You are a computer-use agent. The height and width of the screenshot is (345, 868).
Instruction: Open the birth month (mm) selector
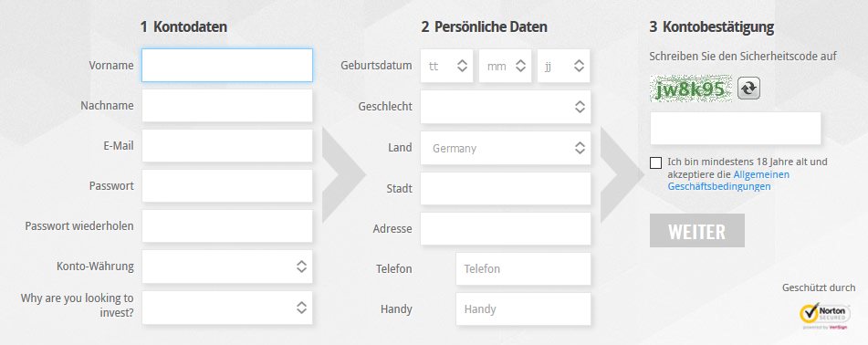tap(505, 66)
